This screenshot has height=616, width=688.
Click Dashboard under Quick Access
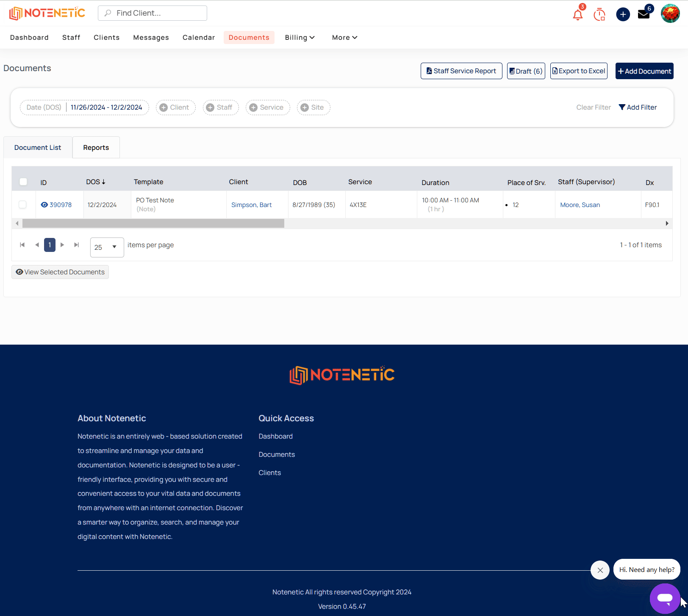276,436
